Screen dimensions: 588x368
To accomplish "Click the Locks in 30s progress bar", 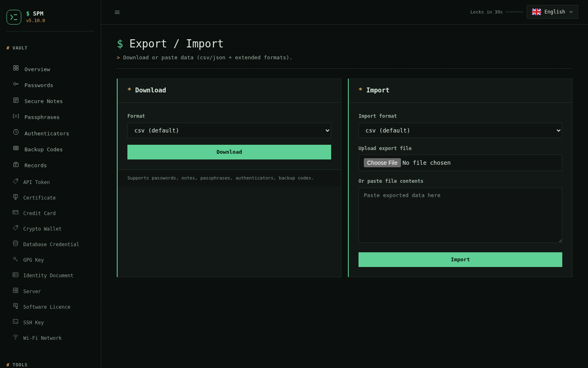I will (x=514, y=12).
